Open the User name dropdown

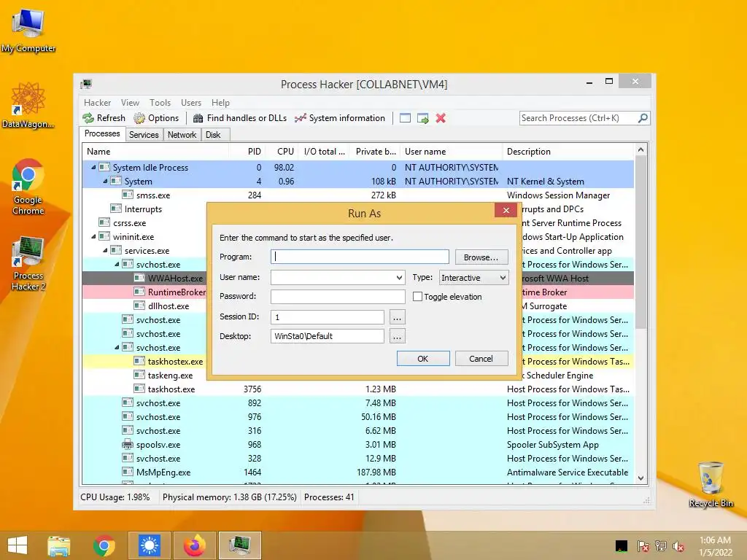399,278
